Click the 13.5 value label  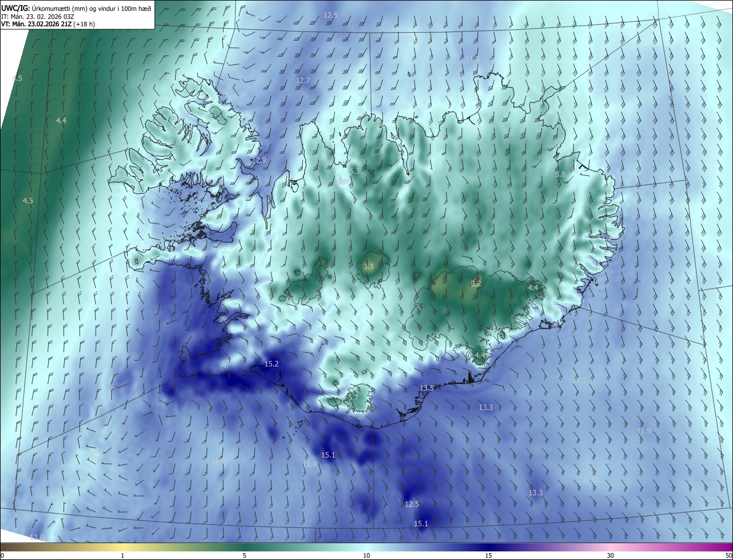click(427, 388)
